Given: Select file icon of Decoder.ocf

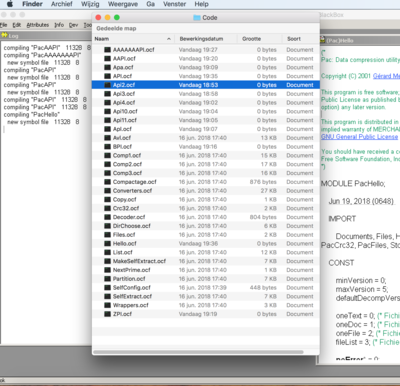Looking at the screenshot, I should coord(107,217).
